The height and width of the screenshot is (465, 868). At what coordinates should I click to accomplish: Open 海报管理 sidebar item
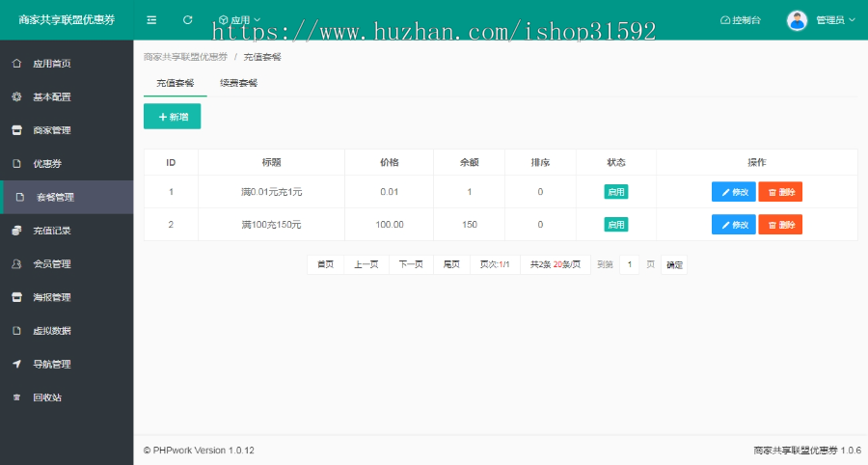(x=52, y=297)
